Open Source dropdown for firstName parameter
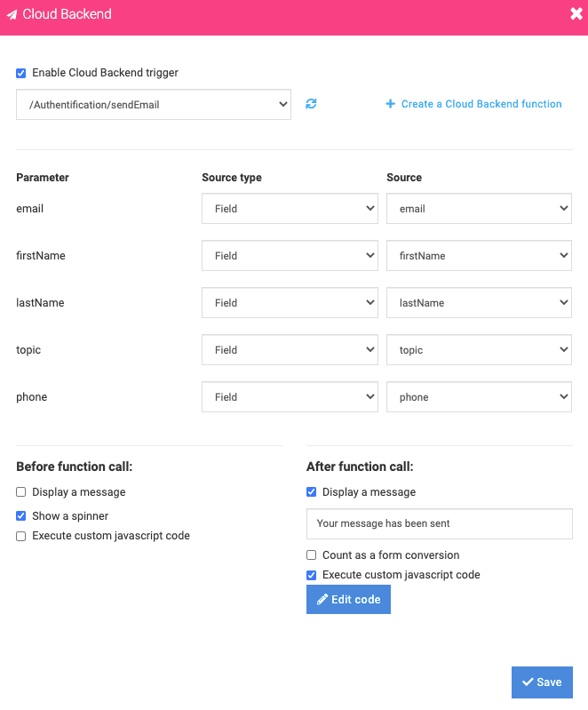 pyautogui.click(x=479, y=255)
